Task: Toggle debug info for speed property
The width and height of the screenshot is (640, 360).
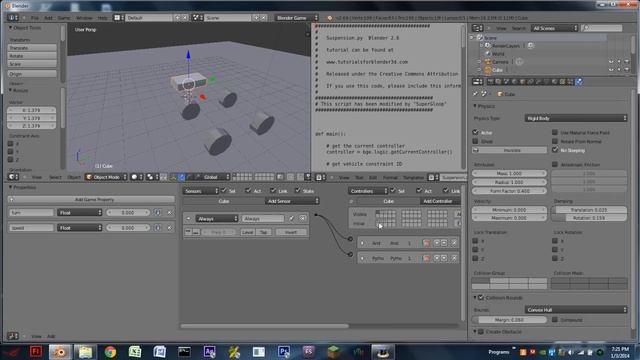Action: (x=158, y=228)
